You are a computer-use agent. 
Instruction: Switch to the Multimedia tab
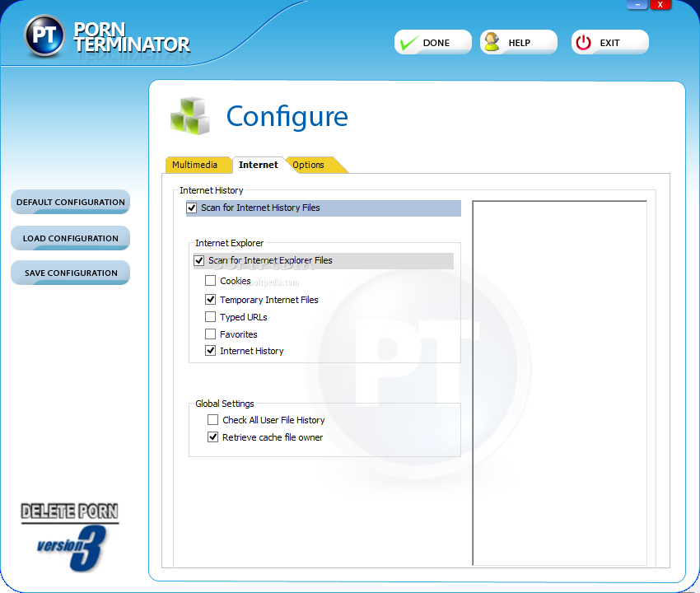point(198,165)
